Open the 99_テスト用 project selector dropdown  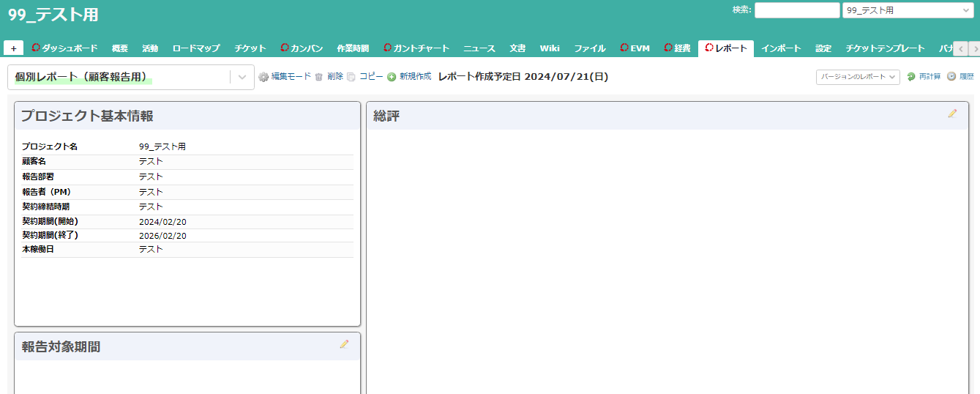907,10
